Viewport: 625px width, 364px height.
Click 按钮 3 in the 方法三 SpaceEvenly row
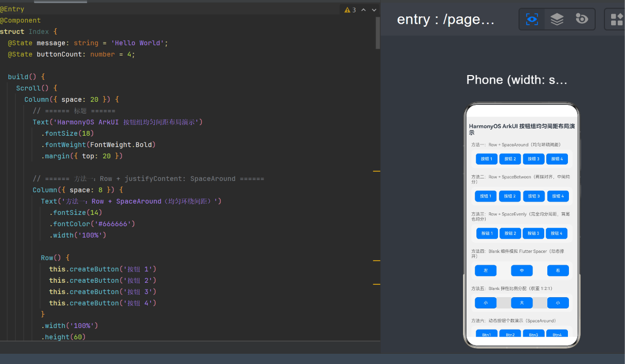point(533,233)
